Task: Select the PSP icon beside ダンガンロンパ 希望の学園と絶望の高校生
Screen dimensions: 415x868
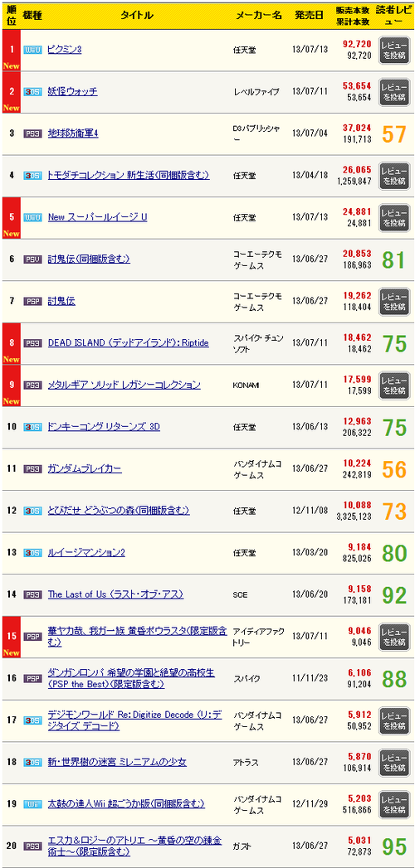Action: click(x=32, y=679)
